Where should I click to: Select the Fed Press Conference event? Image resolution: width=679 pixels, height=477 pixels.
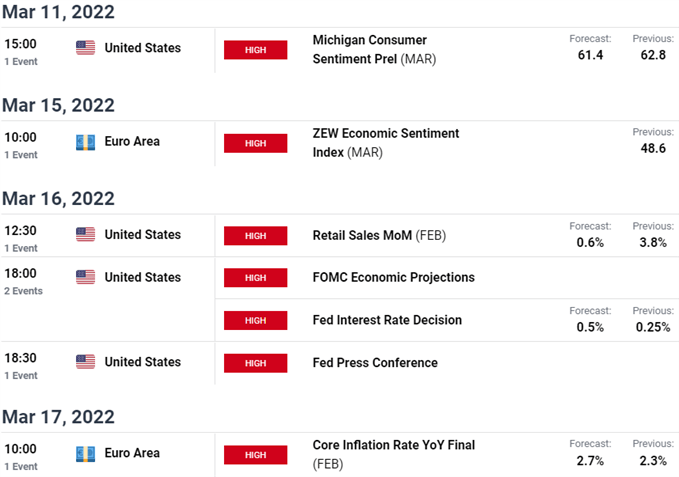click(375, 362)
